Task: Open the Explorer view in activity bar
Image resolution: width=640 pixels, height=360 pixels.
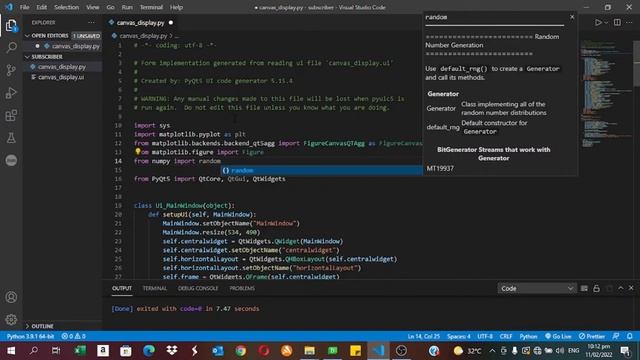Action: pos(11,25)
